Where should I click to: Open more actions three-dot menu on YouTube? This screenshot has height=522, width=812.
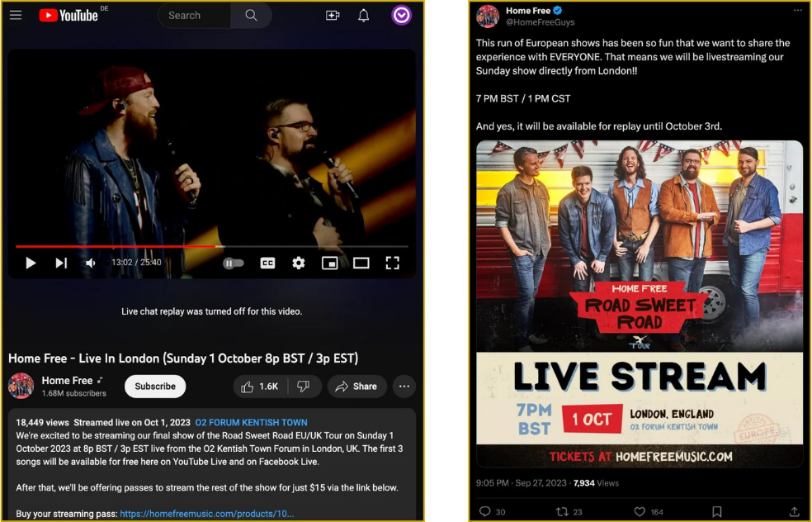(404, 387)
